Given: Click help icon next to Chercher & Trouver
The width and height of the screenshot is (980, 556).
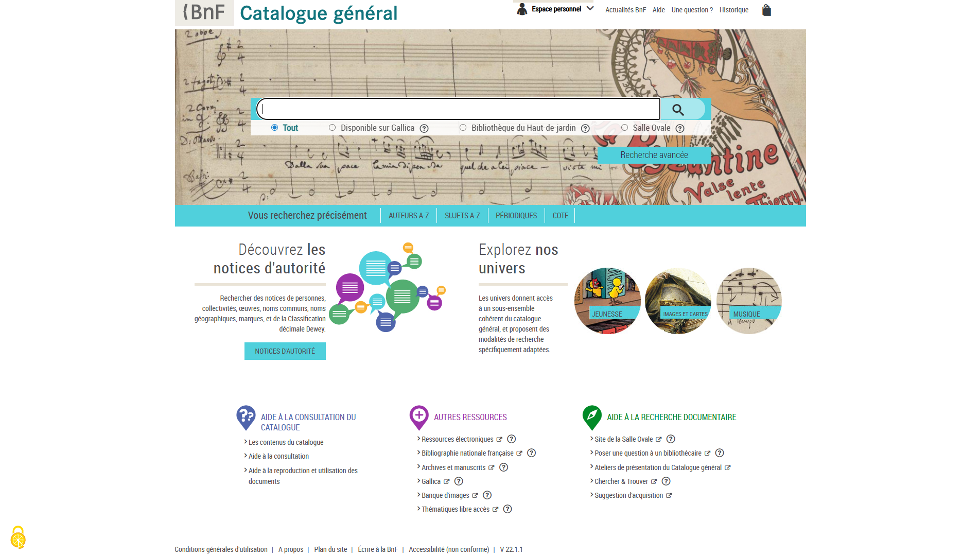Looking at the screenshot, I should click(x=666, y=481).
